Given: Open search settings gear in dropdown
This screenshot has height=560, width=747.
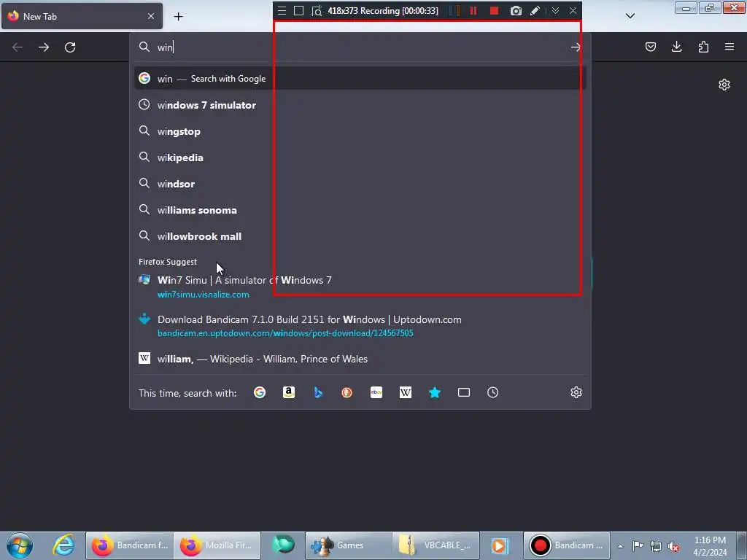Looking at the screenshot, I should pos(576,392).
